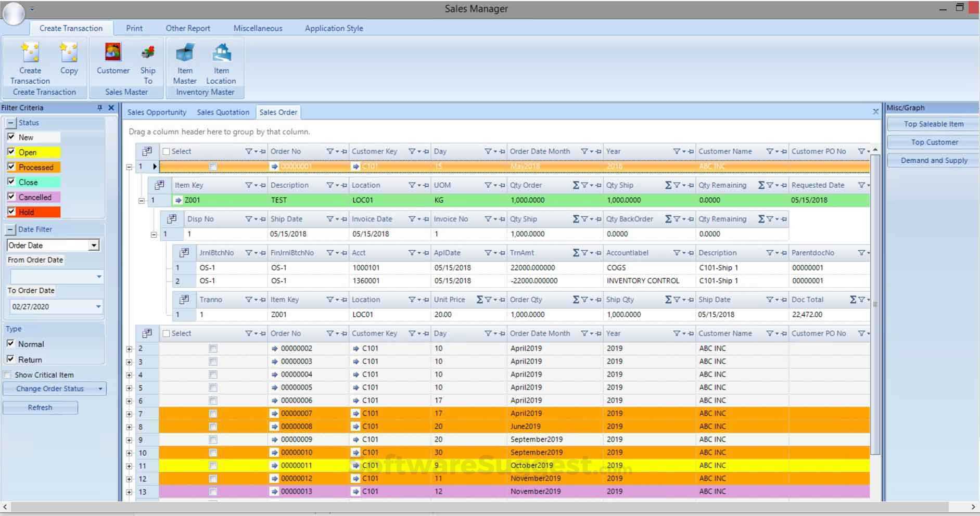Select the Copy transaction icon

(69, 57)
